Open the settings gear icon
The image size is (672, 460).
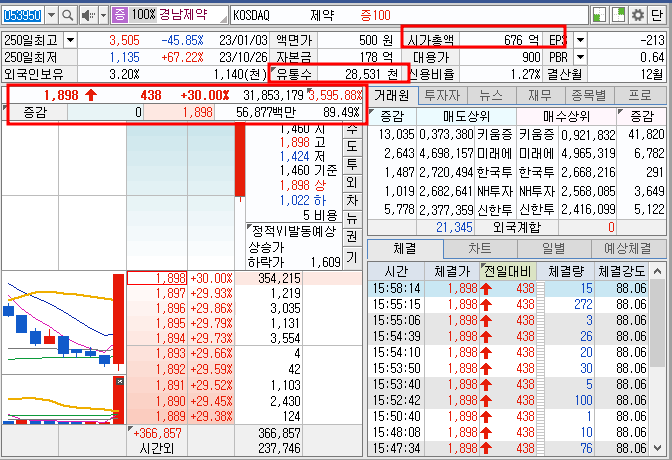coord(638,15)
